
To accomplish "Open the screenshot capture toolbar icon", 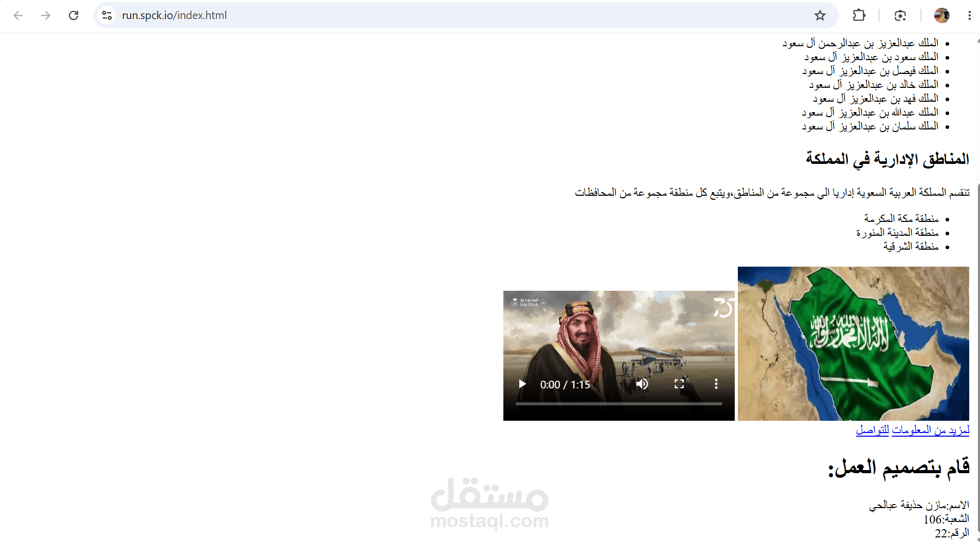I will tap(900, 15).
